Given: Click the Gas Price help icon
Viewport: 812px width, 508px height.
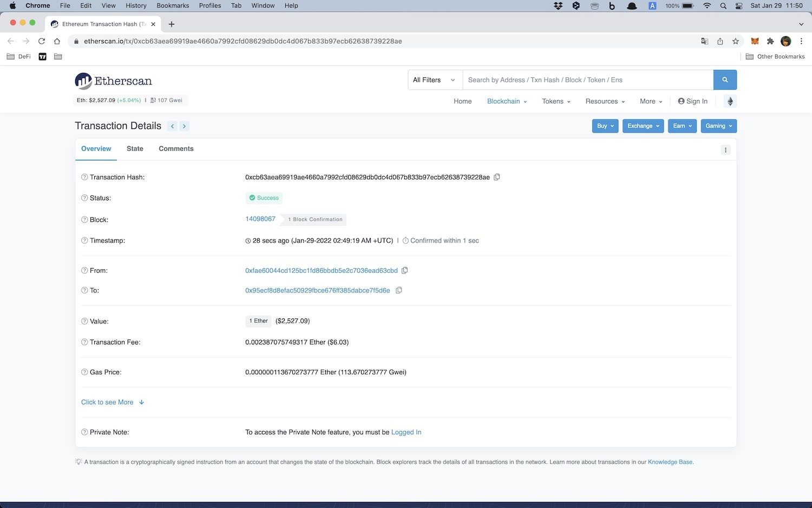Looking at the screenshot, I should [84, 372].
